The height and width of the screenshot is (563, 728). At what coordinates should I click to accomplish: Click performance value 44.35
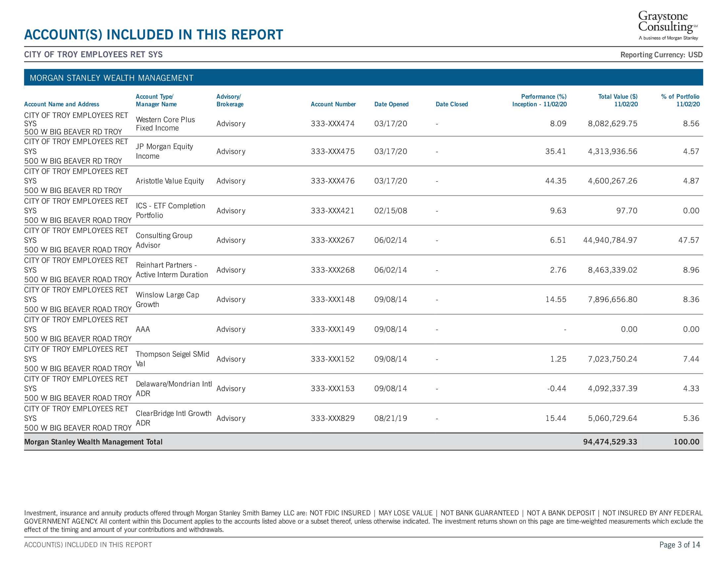(x=556, y=181)
